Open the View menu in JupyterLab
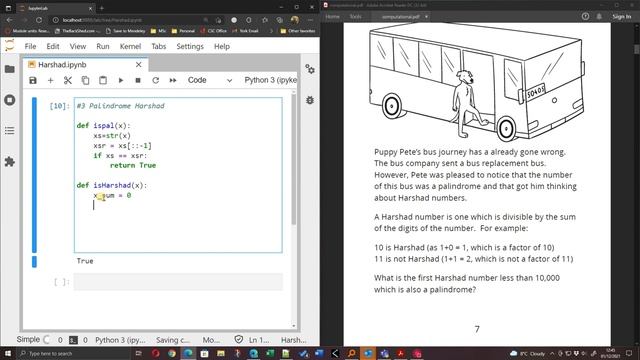This screenshot has width=640, height=360. pyautogui.click(x=78, y=47)
